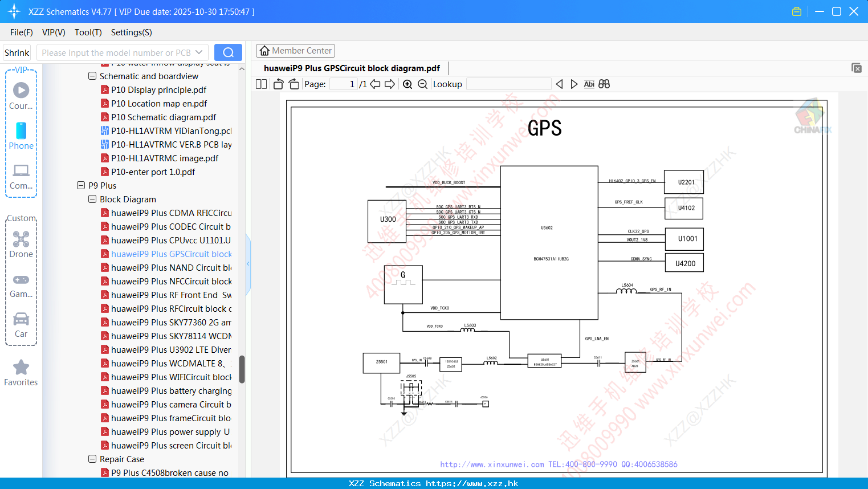Select the Drone category icon
This screenshot has height=489, width=868.
[21, 244]
